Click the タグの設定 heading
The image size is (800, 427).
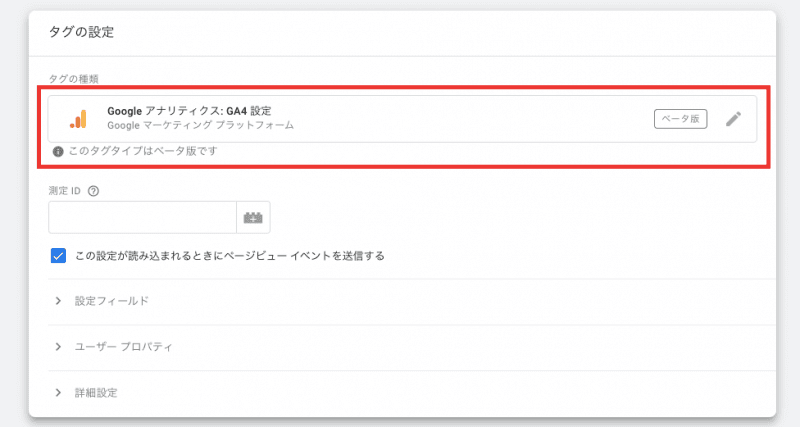[82, 32]
